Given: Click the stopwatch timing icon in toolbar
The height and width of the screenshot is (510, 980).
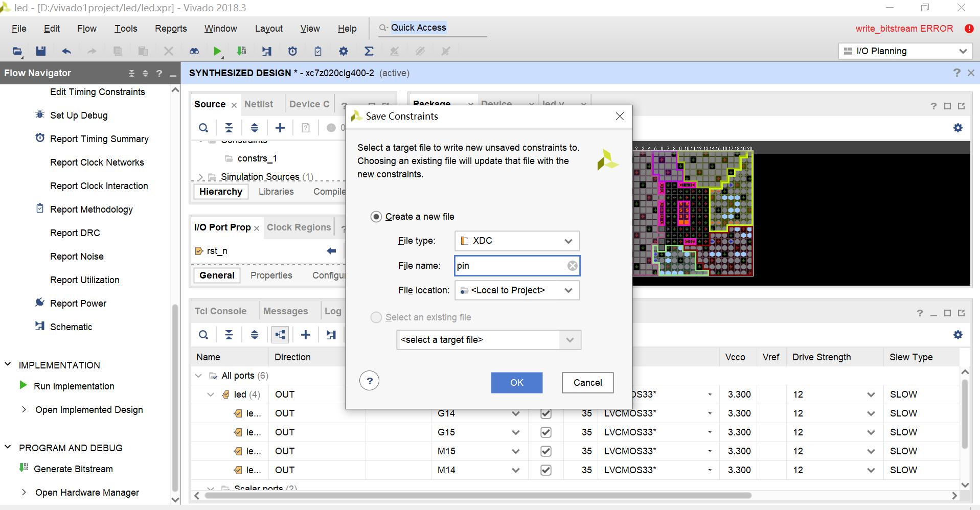Looking at the screenshot, I should [x=292, y=51].
